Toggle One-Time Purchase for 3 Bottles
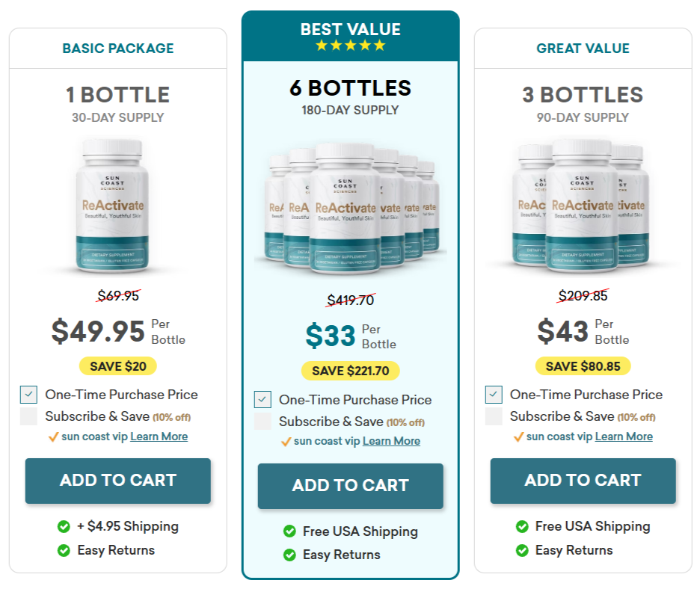This screenshot has width=700, height=589. [x=494, y=395]
